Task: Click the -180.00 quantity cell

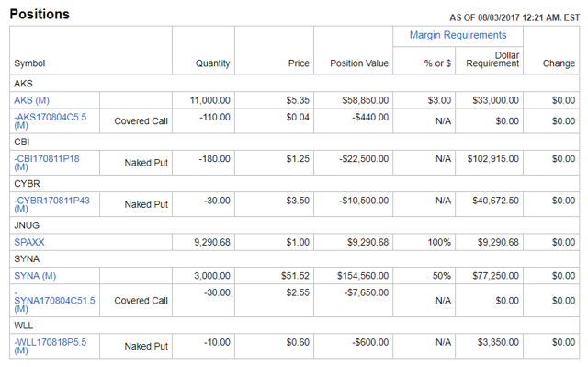Action: coord(214,159)
